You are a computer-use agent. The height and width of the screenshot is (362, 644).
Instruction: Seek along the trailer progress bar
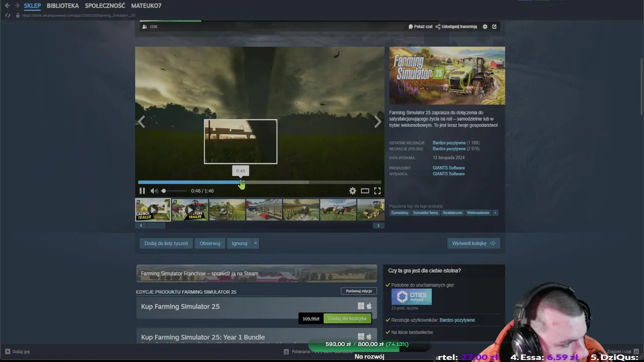pyautogui.click(x=260, y=182)
